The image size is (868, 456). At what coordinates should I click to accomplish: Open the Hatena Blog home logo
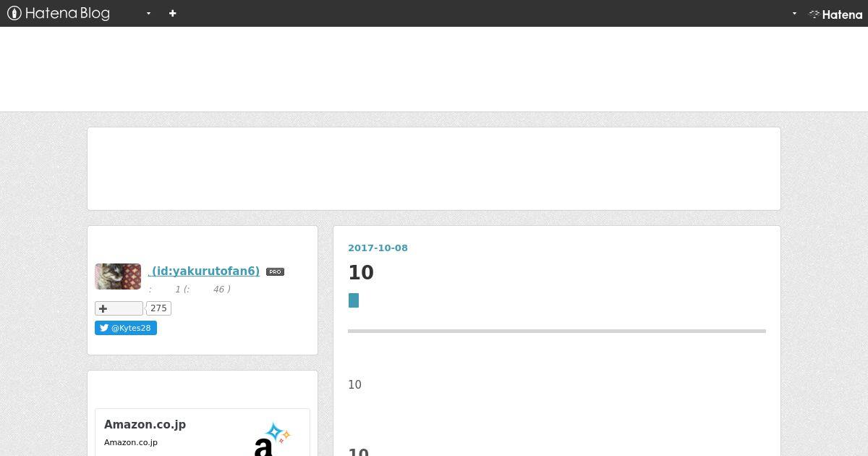point(59,13)
